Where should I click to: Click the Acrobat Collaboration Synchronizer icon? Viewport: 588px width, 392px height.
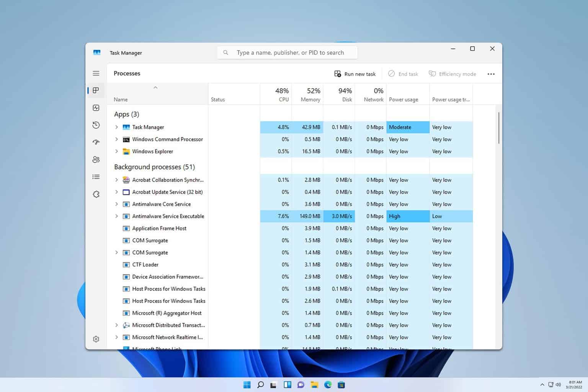(126, 180)
